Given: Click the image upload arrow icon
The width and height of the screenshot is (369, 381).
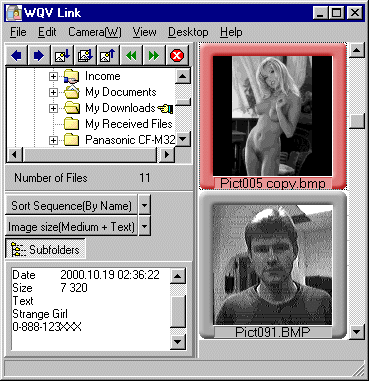Looking at the screenshot, I should (x=108, y=55).
